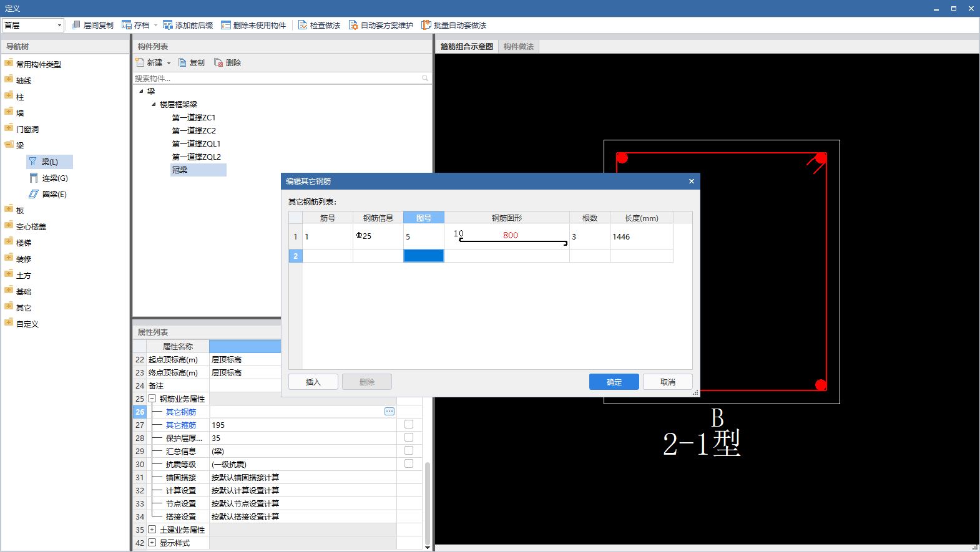Open the 板 folder icon
The width and height of the screenshot is (980, 552).
(x=9, y=209)
